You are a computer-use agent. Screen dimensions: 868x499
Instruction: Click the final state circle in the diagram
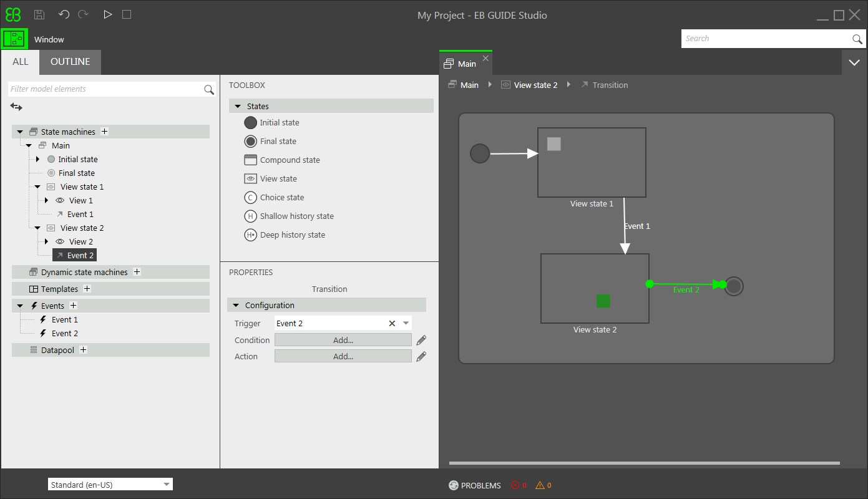click(x=734, y=286)
